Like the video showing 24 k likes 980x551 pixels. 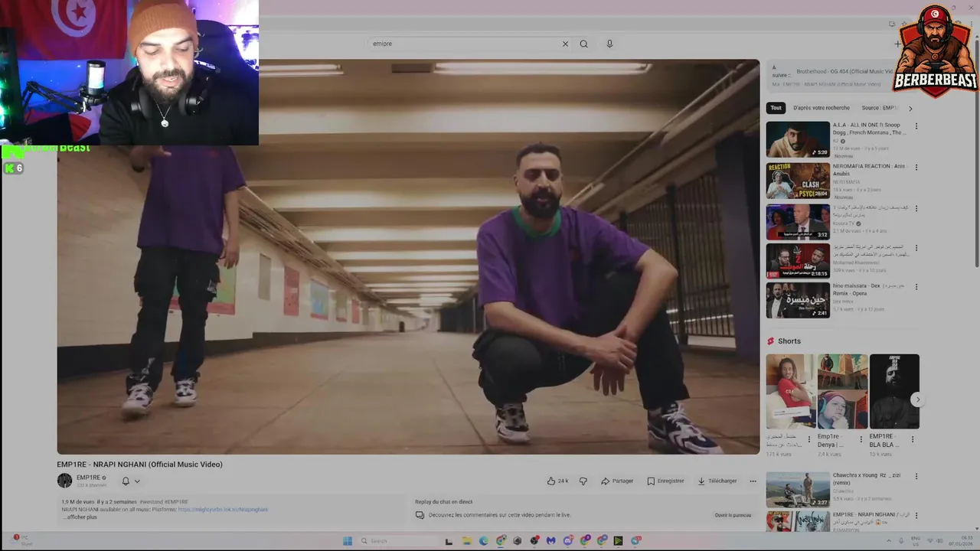point(557,481)
